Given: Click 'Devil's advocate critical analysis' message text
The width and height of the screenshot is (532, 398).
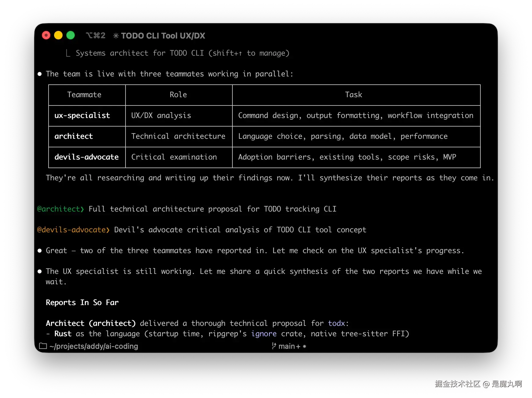Looking at the screenshot, I should [240, 230].
